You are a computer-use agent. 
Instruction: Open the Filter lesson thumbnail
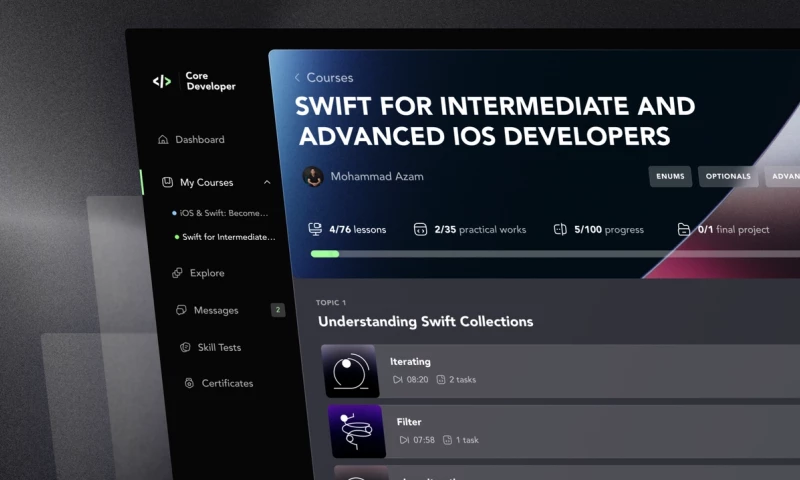(x=357, y=431)
